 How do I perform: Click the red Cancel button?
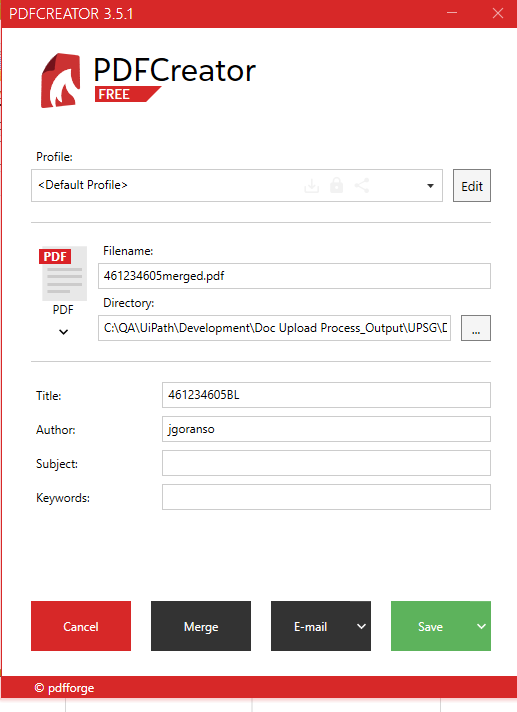tap(81, 626)
